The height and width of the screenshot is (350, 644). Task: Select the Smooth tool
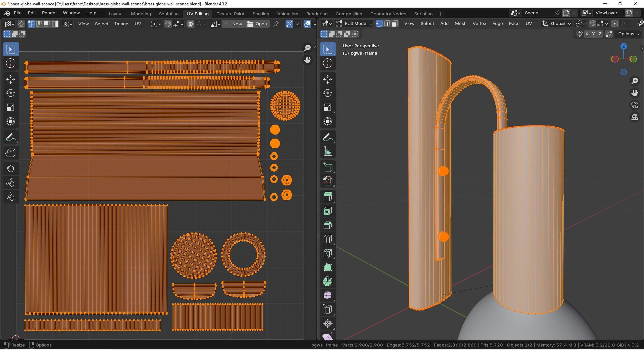pos(328,295)
